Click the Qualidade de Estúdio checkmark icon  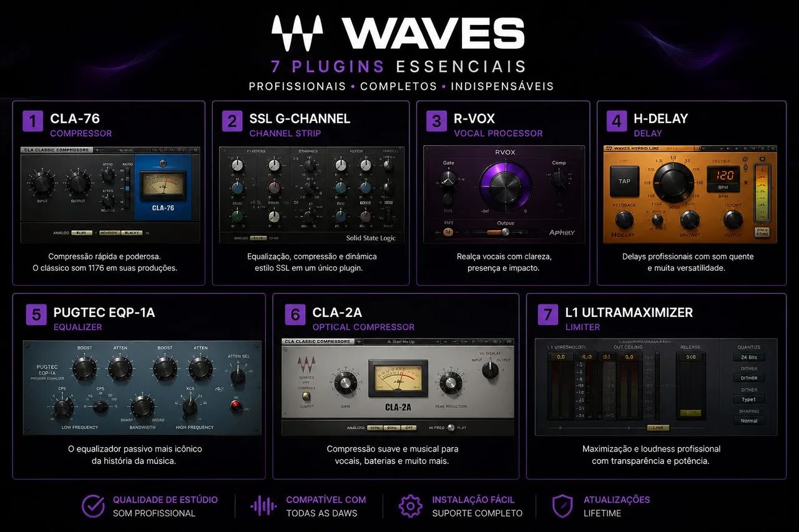[93, 506]
